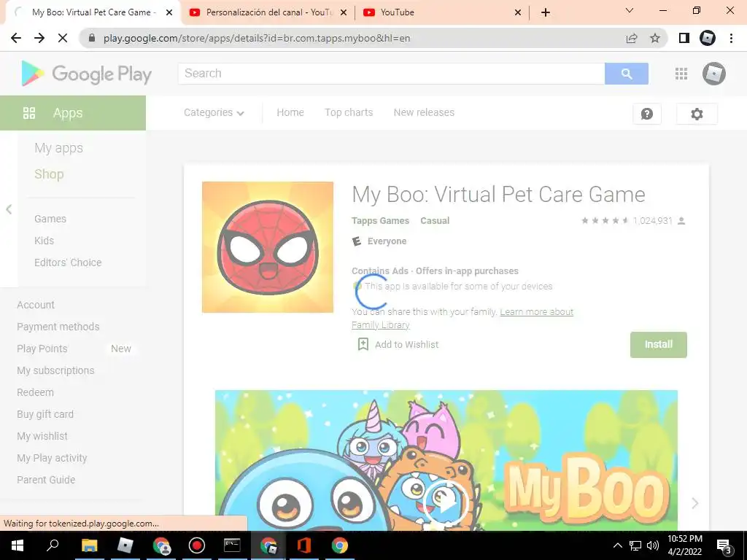Open Editors' Choice

[68, 262]
